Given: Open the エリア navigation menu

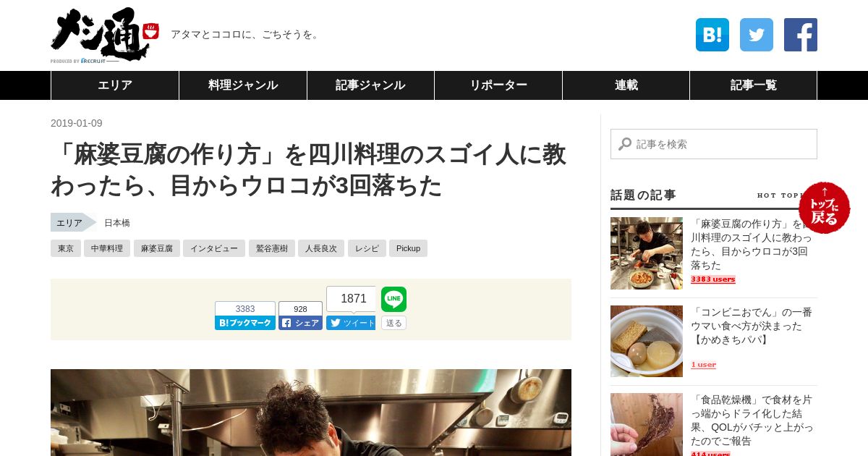Looking at the screenshot, I should coord(115,85).
